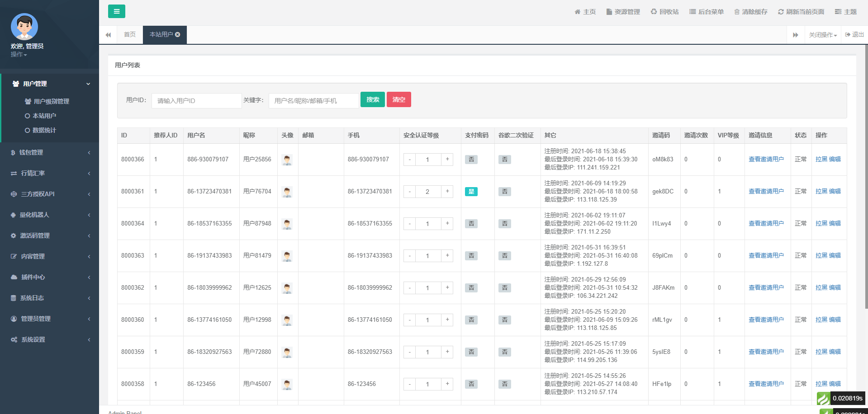
Task: Toggle 支付密码 '否' for user 8000364
Action: coord(471,223)
